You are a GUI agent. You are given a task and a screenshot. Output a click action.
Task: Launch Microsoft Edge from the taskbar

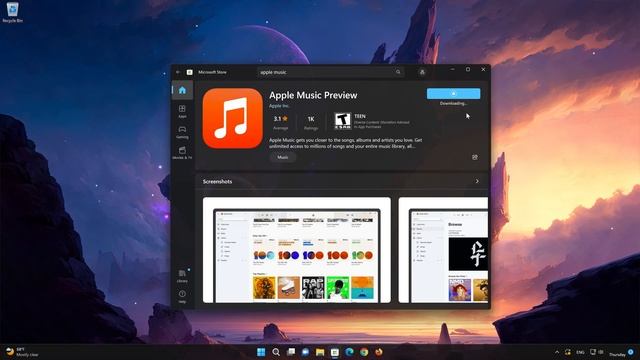(349, 352)
